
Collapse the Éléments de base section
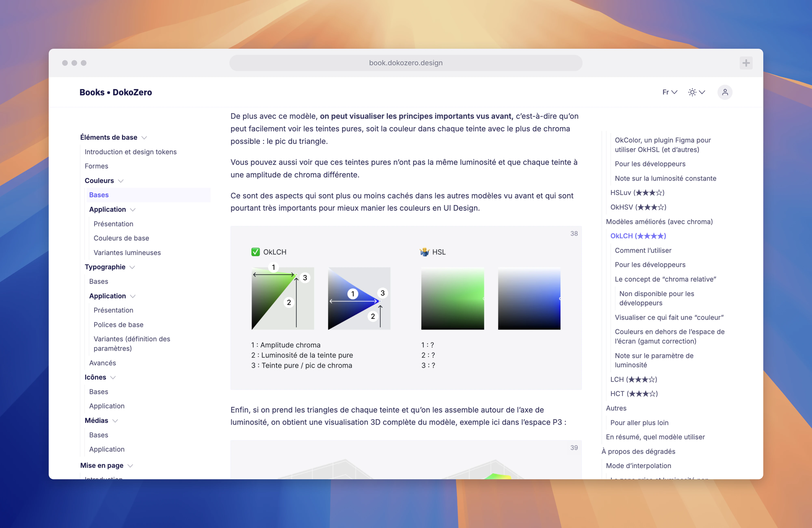pos(144,137)
